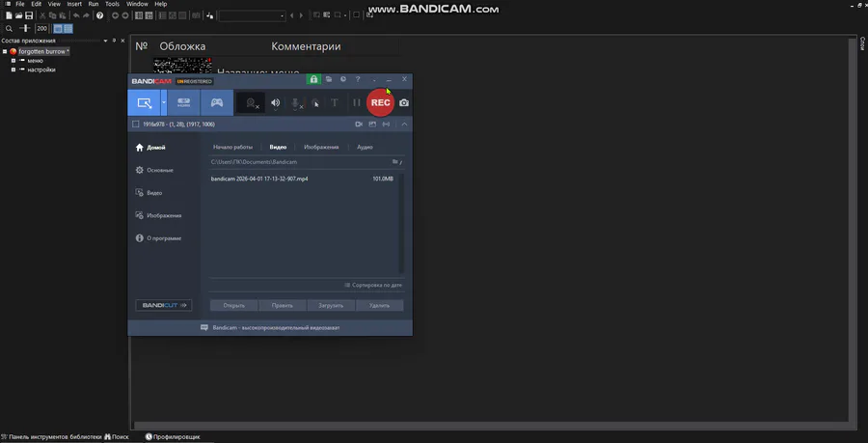The width and height of the screenshot is (868, 443).
Task: Click the open folder icon in the IDE toolbar
Action: (19, 15)
